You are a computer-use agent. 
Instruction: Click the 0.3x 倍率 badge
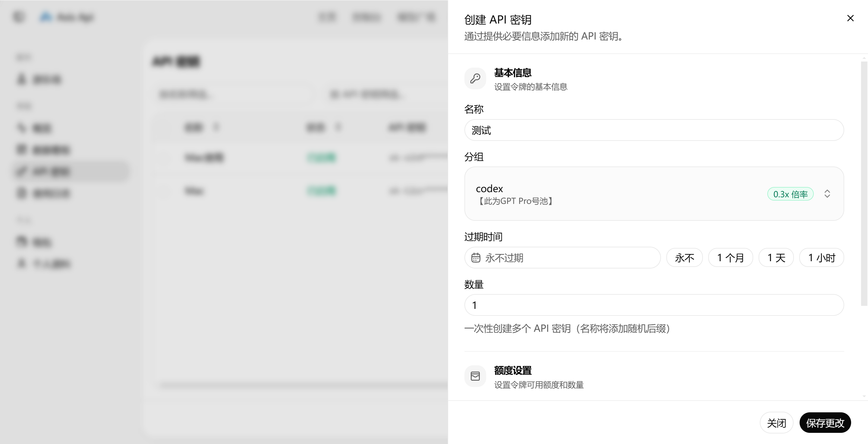click(790, 194)
